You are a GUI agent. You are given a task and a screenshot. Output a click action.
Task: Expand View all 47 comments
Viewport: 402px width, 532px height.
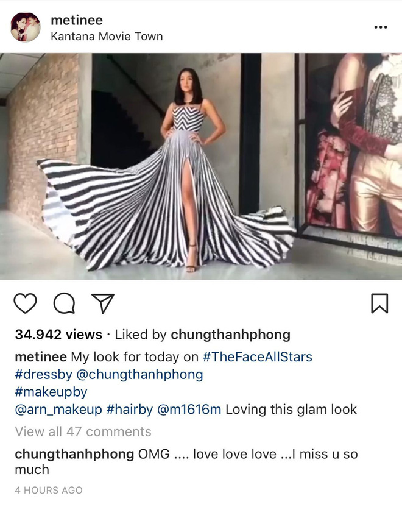click(x=83, y=431)
